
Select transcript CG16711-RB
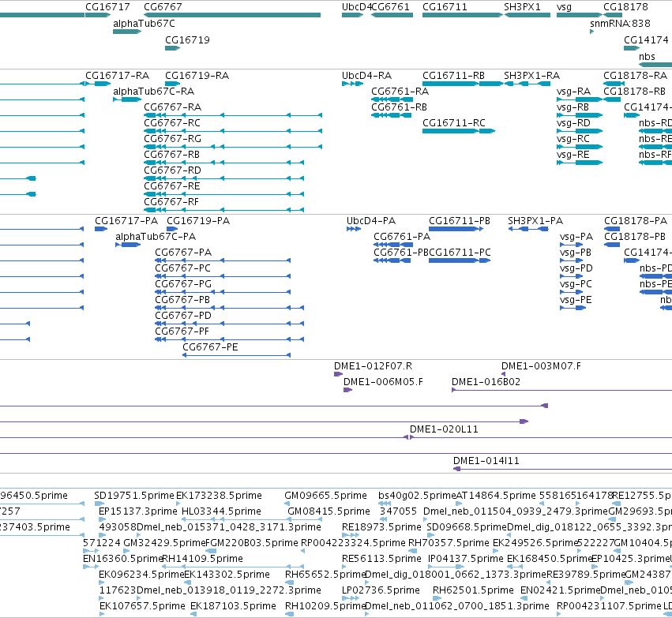coord(454,76)
